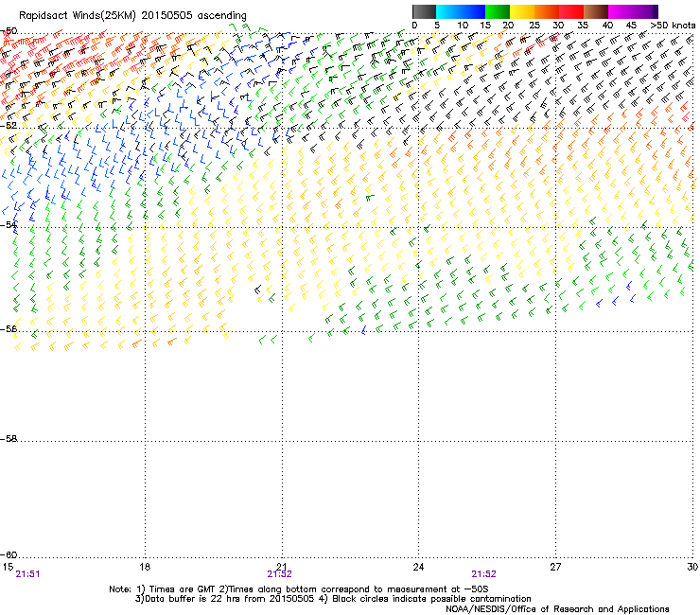The width and height of the screenshot is (700, 615).
Task: Click the legend scale label 10
Action: (463, 26)
